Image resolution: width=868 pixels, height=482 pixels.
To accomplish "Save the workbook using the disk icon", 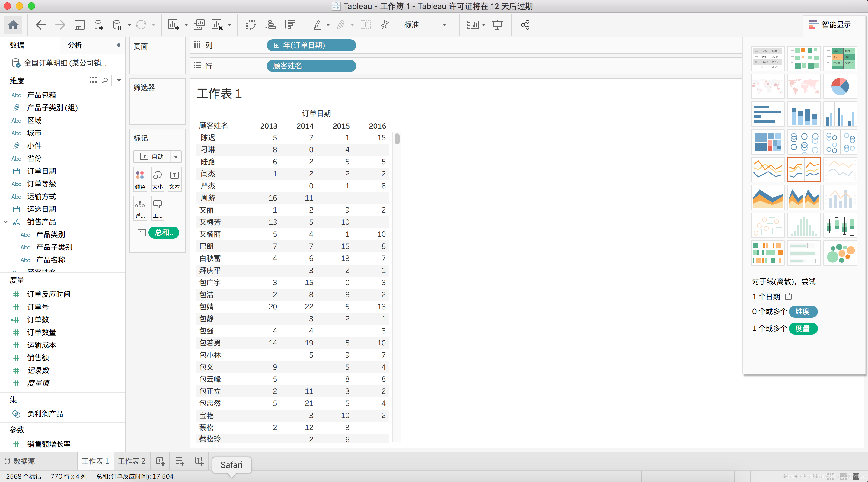I will tap(79, 24).
